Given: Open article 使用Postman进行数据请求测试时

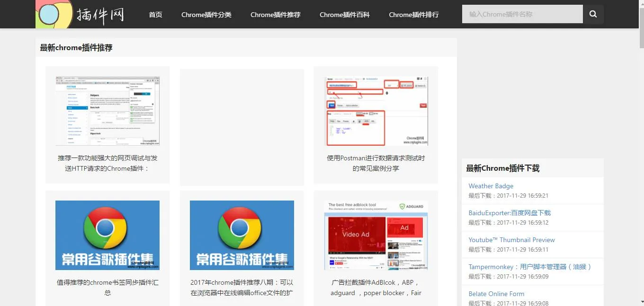Looking at the screenshot, I should coord(376,163).
